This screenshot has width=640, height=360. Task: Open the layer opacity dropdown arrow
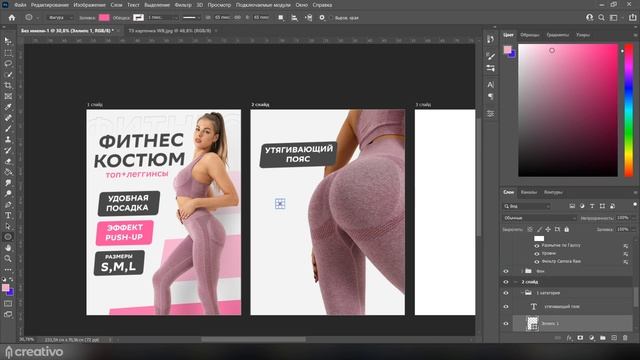point(633,218)
